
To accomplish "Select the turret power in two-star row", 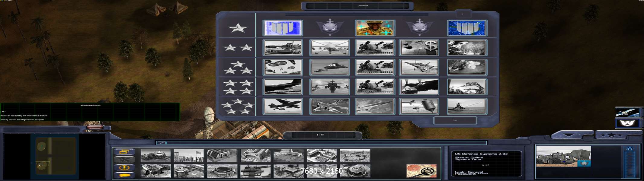I will click(375, 48).
